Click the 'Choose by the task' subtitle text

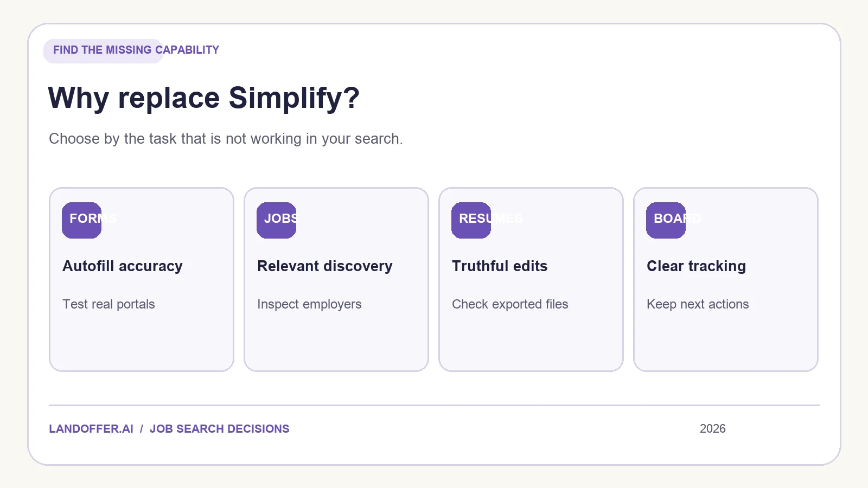pos(226,139)
